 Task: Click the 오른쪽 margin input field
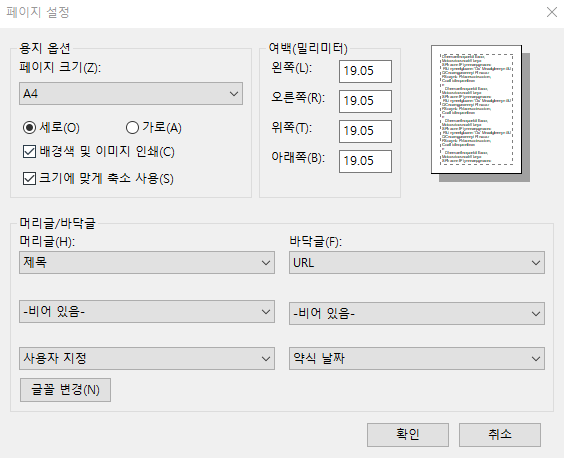[x=365, y=101]
